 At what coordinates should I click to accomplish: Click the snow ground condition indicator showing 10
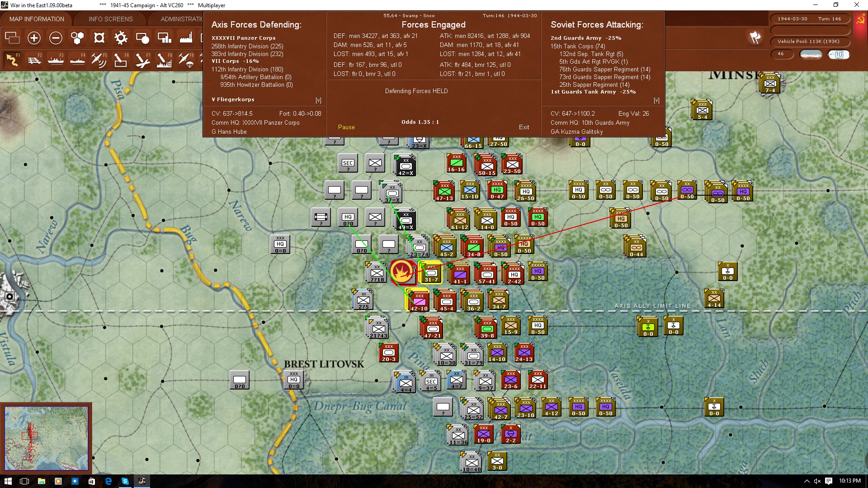[x=838, y=54]
